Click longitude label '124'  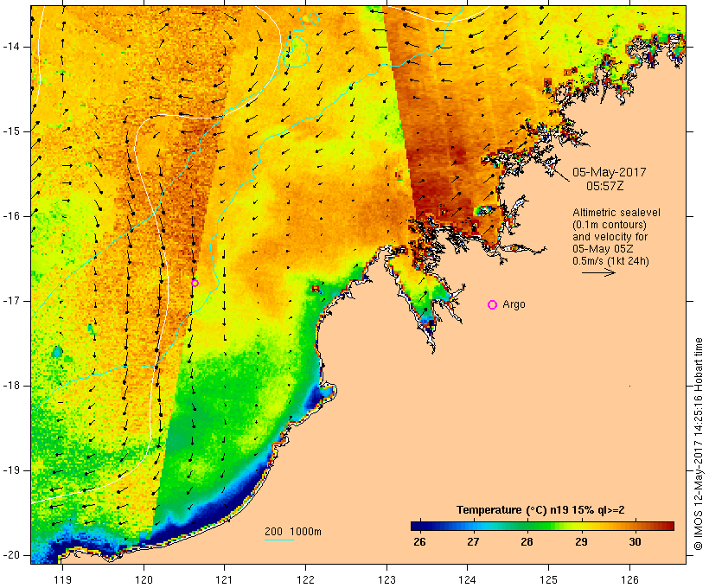[x=467, y=580]
